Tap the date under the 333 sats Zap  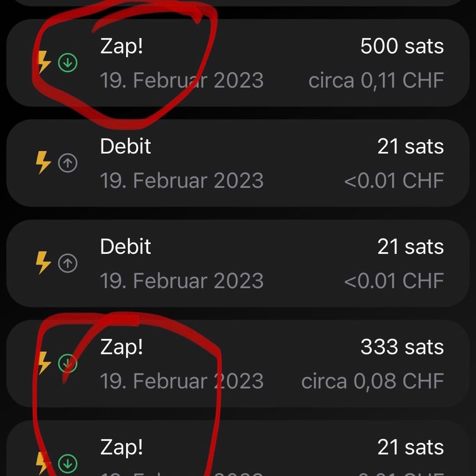tap(182, 382)
